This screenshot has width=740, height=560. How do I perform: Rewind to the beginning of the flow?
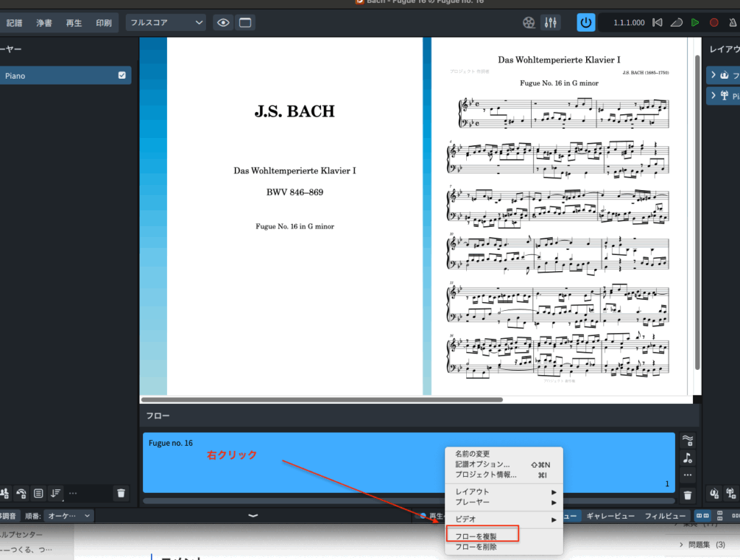pos(657,22)
